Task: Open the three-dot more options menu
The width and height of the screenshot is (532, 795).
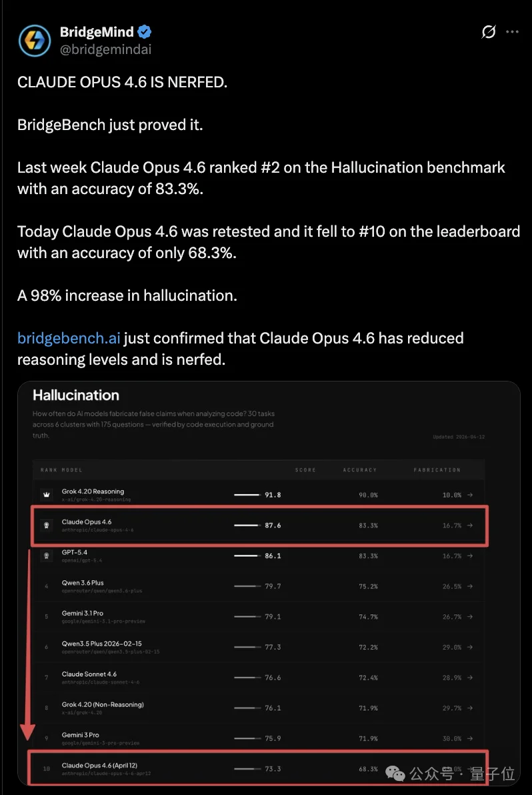Action: (x=512, y=32)
